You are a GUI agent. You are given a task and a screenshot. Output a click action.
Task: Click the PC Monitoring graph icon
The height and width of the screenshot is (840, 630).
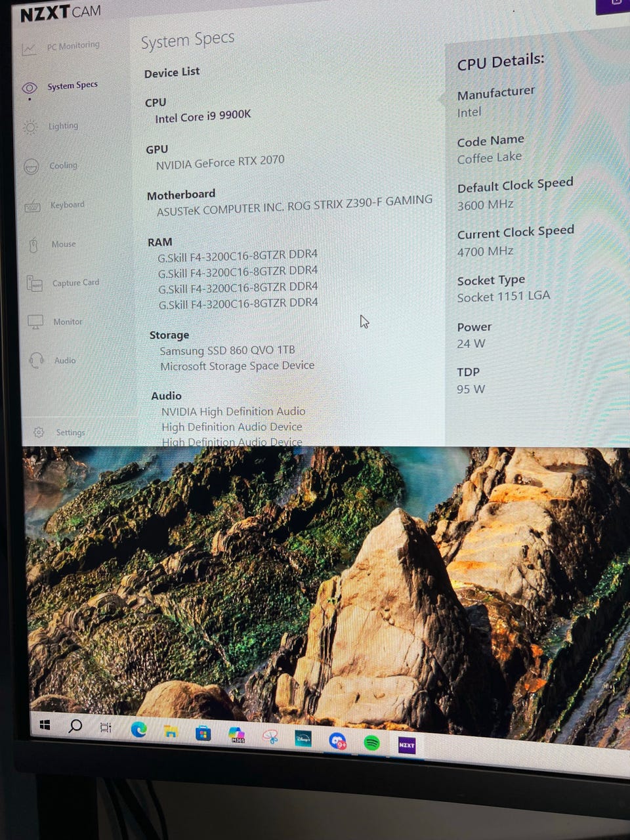point(29,49)
